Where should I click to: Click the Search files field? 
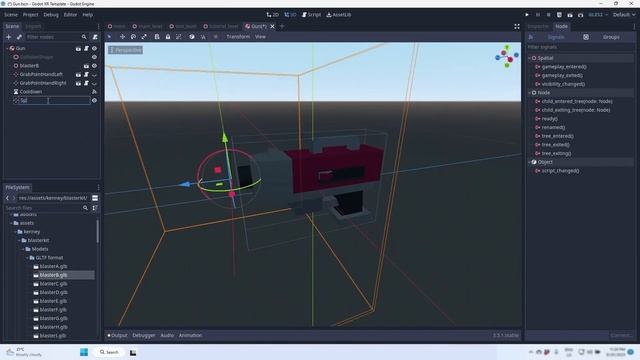pyautogui.click(x=46, y=208)
